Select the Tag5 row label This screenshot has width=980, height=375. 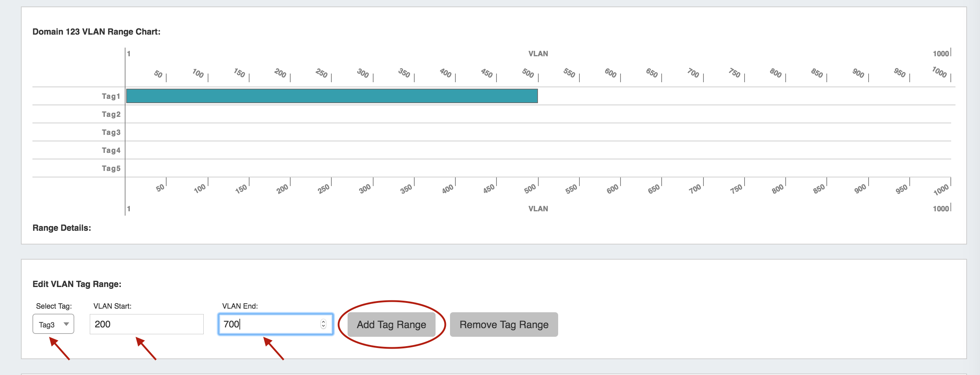pos(111,168)
